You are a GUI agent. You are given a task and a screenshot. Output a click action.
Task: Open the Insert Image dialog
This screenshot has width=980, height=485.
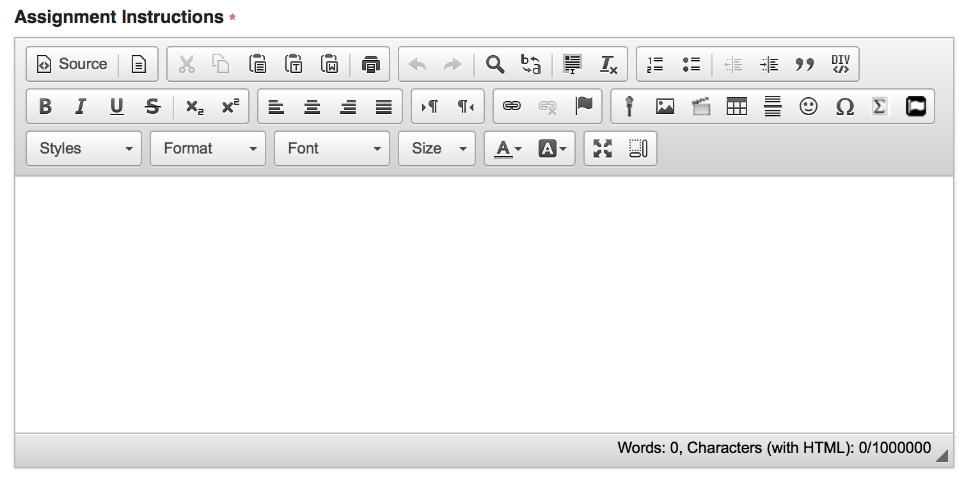[665, 106]
